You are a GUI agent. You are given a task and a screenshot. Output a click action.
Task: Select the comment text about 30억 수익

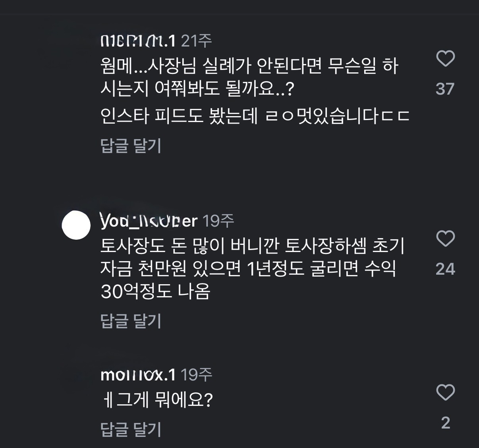tap(248, 269)
